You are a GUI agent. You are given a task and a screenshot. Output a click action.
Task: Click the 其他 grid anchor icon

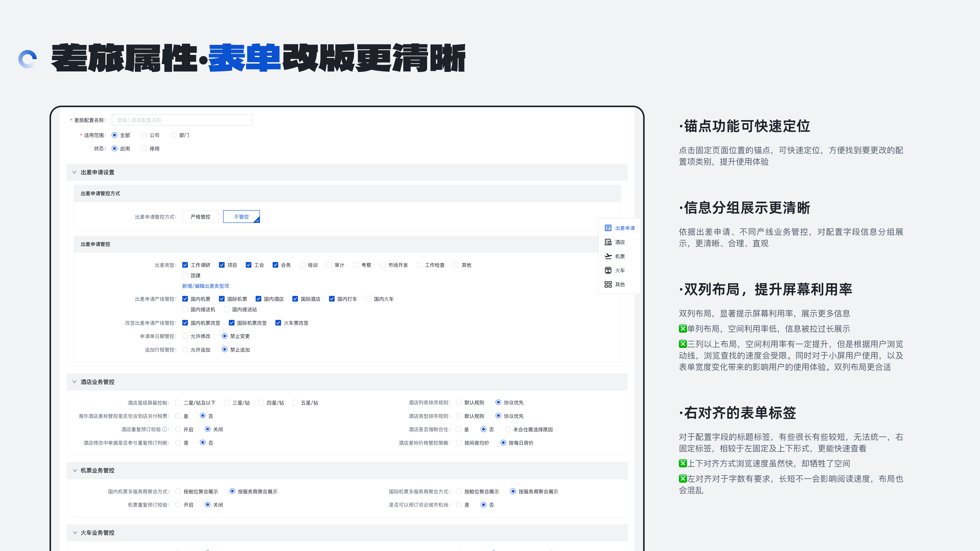[608, 284]
